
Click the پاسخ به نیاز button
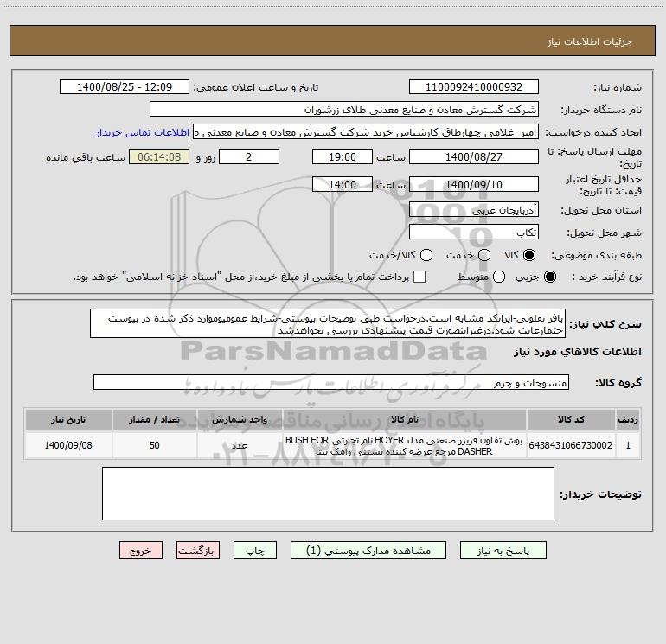tap(503, 550)
